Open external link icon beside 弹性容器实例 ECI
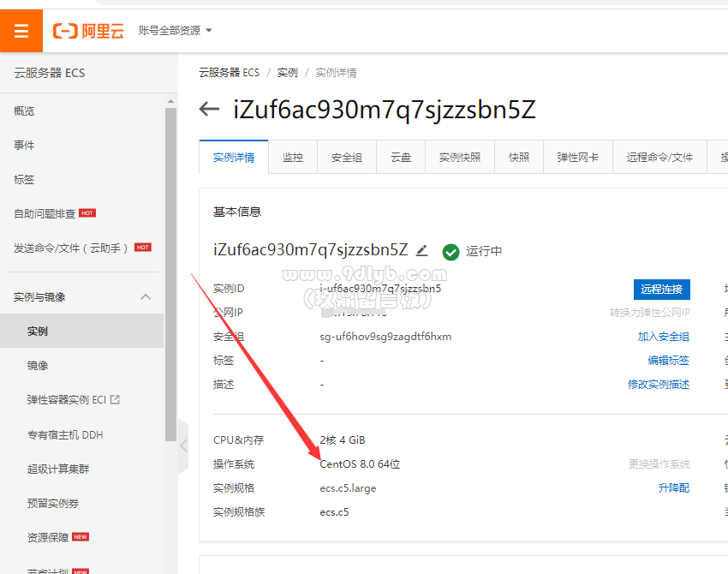Viewport: 728px width, 574px height. 115,399
